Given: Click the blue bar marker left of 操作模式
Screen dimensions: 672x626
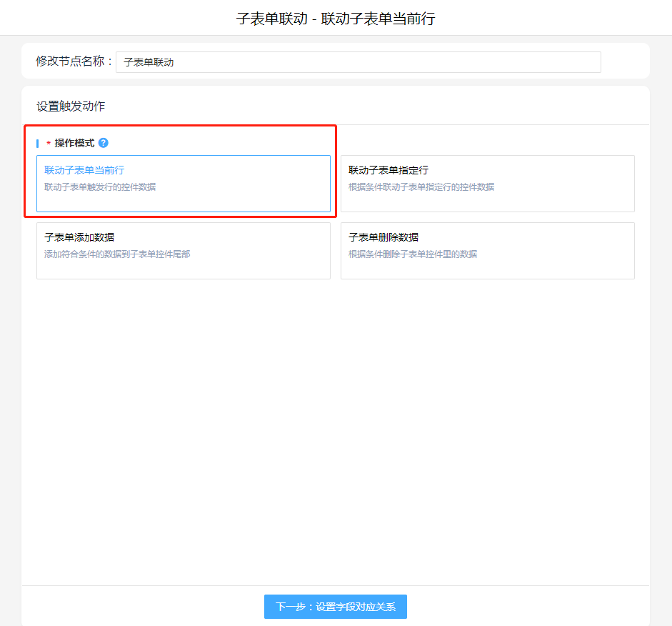Looking at the screenshot, I should [x=37, y=143].
